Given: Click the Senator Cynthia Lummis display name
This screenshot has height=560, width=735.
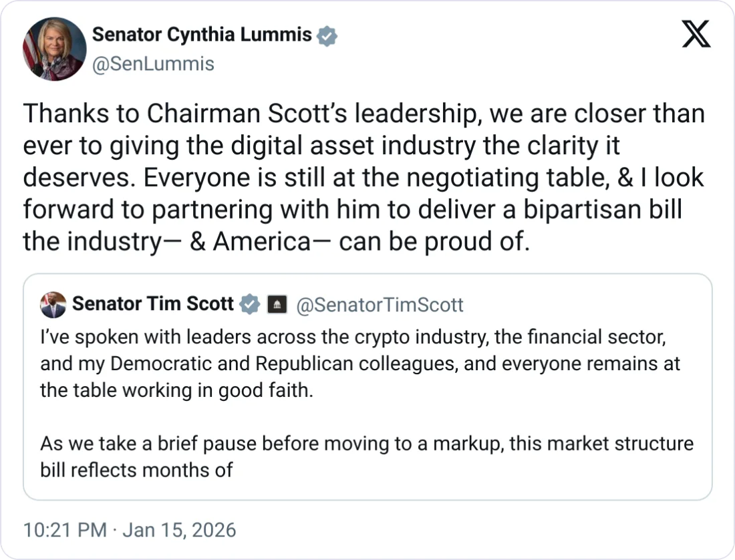Looking at the screenshot, I should pyautogui.click(x=202, y=35).
